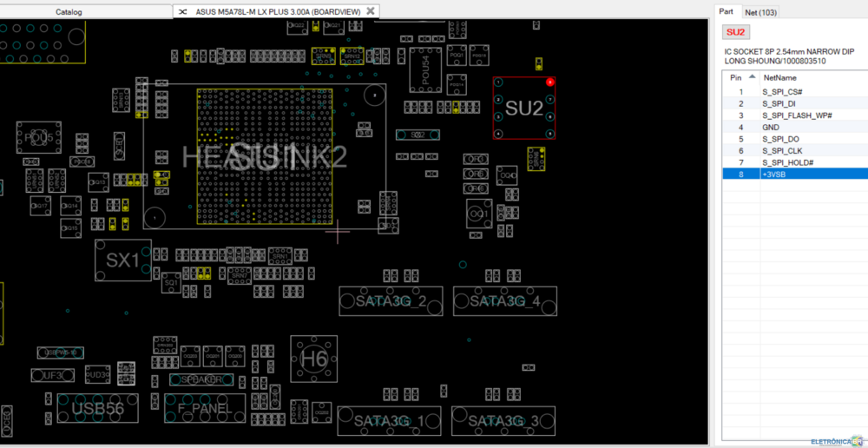The height and width of the screenshot is (448, 868).
Task: Open the Net (103) tab
Action: pos(760,12)
